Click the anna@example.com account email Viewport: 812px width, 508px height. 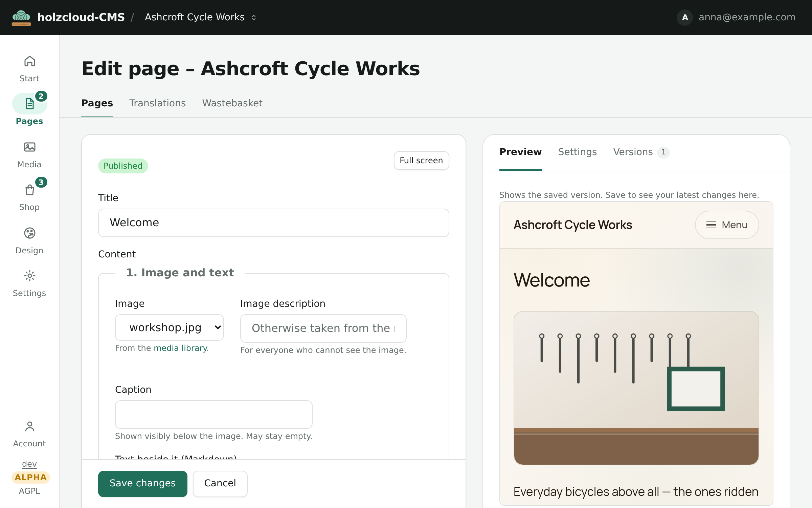[747, 17]
